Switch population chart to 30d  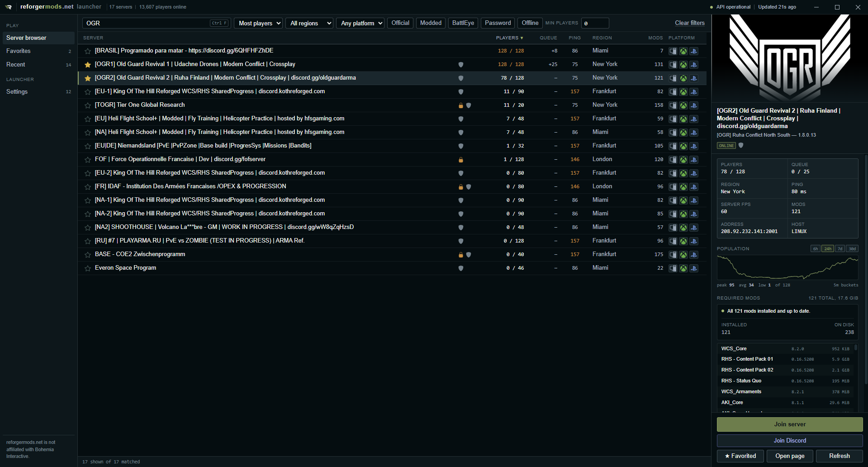pos(852,249)
